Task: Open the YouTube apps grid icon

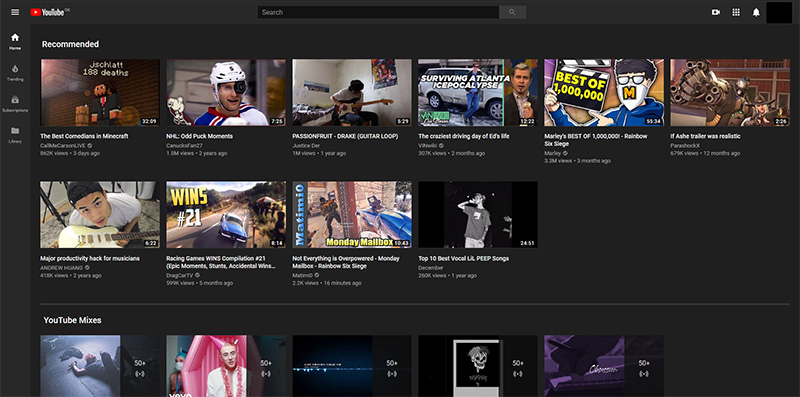Action: tap(736, 12)
